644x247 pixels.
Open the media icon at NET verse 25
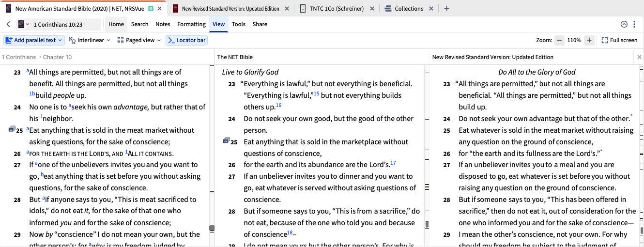226,141
